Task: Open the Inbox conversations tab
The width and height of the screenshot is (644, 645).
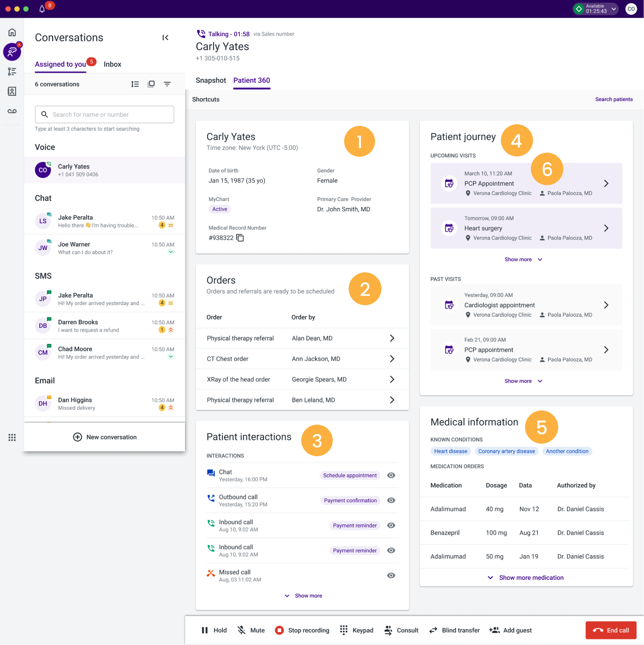Action: (x=112, y=64)
